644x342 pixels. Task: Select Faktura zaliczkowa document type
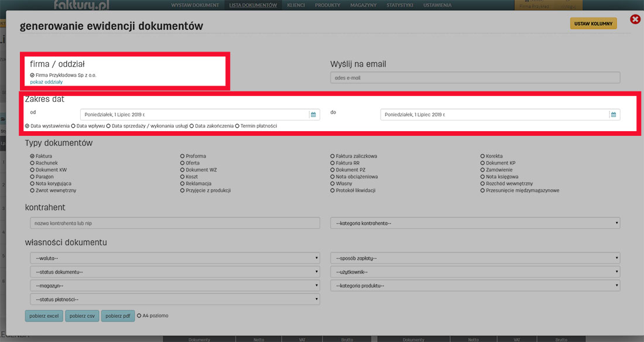[333, 156]
